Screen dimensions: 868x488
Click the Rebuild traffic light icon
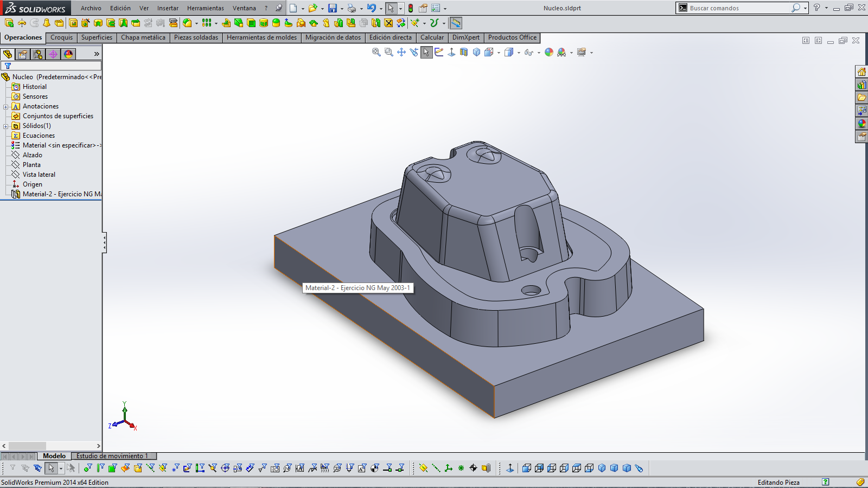tap(411, 8)
